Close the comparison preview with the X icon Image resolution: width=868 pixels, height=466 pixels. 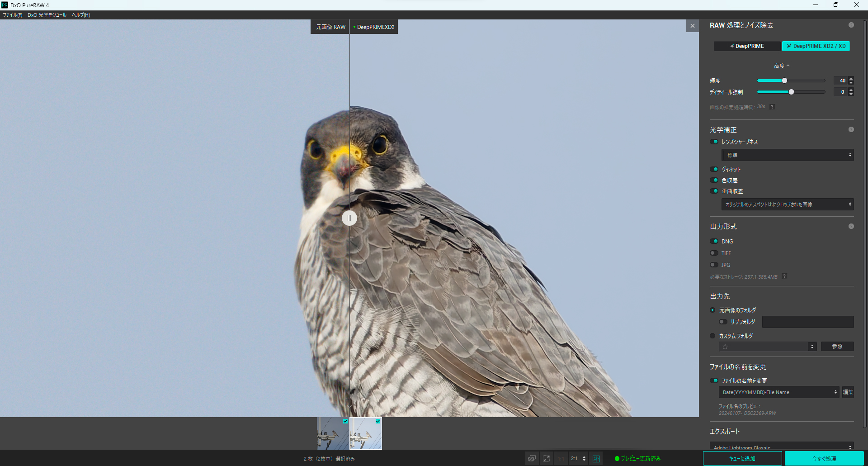click(692, 26)
